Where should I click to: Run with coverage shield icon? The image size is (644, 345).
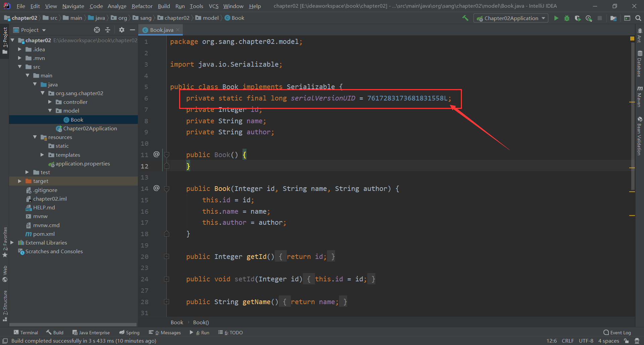[x=578, y=18]
